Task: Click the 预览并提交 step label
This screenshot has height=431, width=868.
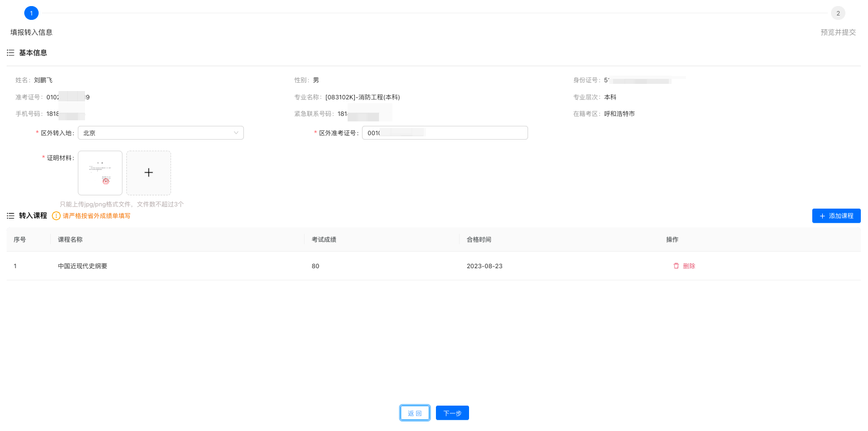Action: click(x=838, y=33)
